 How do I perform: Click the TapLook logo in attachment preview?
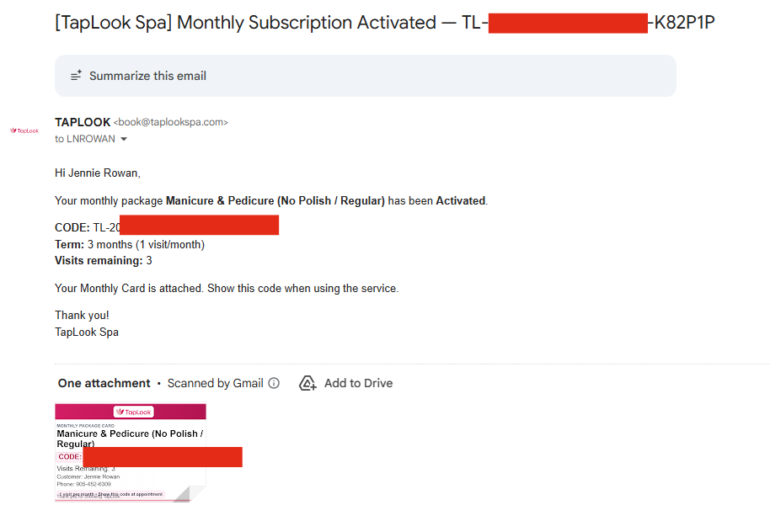pos(133,412)
